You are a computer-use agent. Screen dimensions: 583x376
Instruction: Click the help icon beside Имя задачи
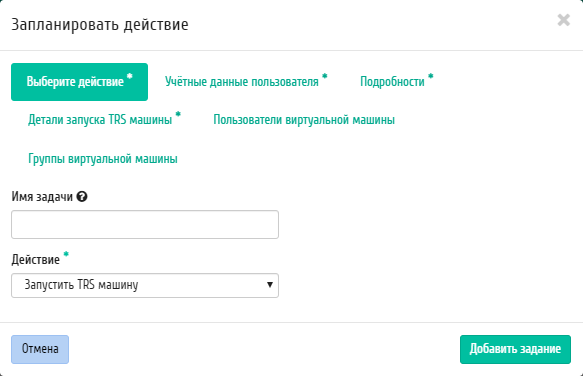[82, 196]
